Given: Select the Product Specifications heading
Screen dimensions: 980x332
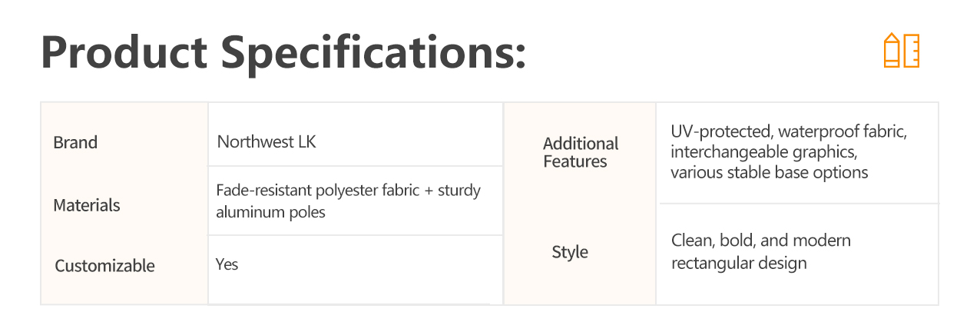Looking at the screenshot, I should [x=283, y=52].
